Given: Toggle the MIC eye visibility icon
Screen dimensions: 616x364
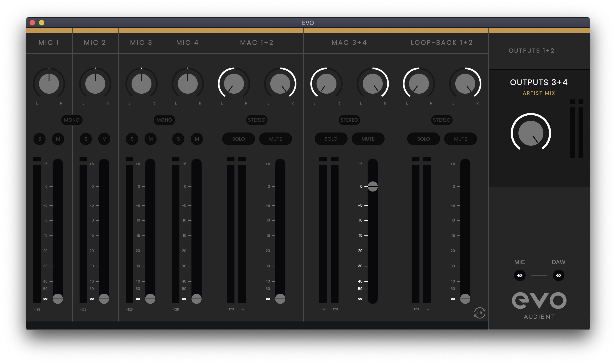Looking at the screenshot, I should [519, 275].
